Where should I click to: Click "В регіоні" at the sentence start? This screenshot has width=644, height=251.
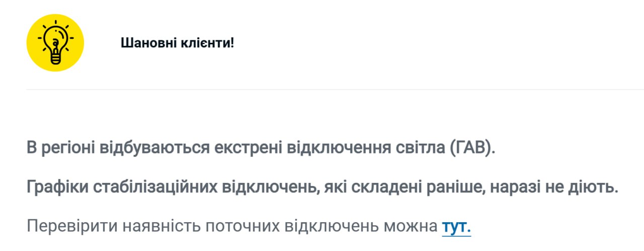coord(61,150)
